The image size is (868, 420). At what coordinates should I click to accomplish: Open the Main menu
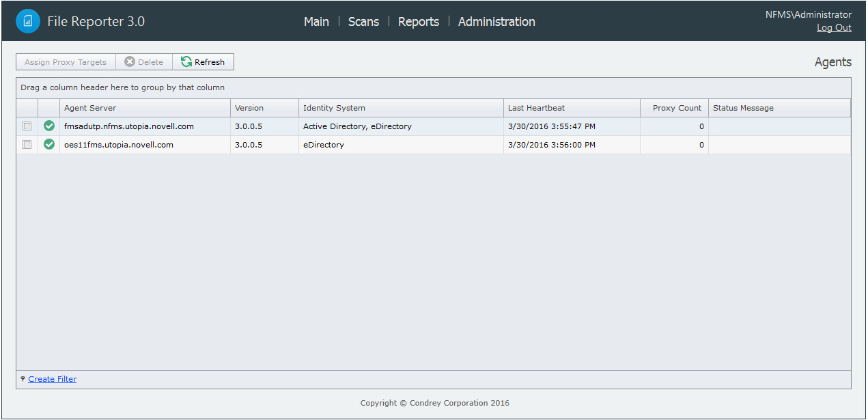point(316,22)
